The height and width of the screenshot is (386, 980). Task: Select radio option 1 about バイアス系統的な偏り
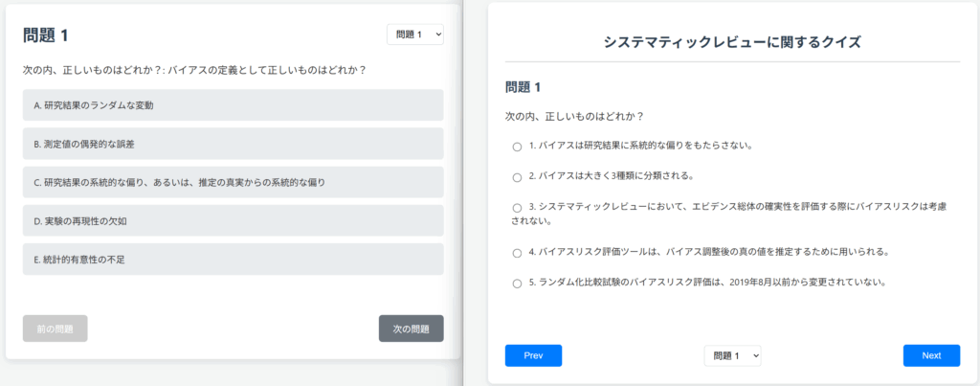tap(517, 147)
